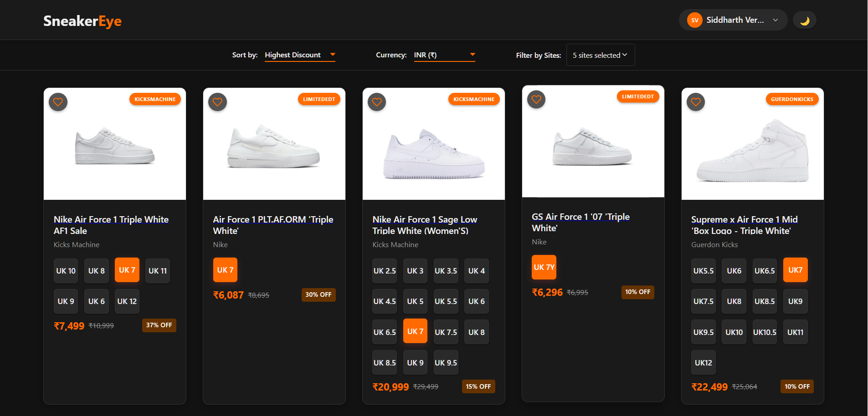Screen dimensions: 868x416
Task: Click the SV user avatar icon
Action: (695, 20)
